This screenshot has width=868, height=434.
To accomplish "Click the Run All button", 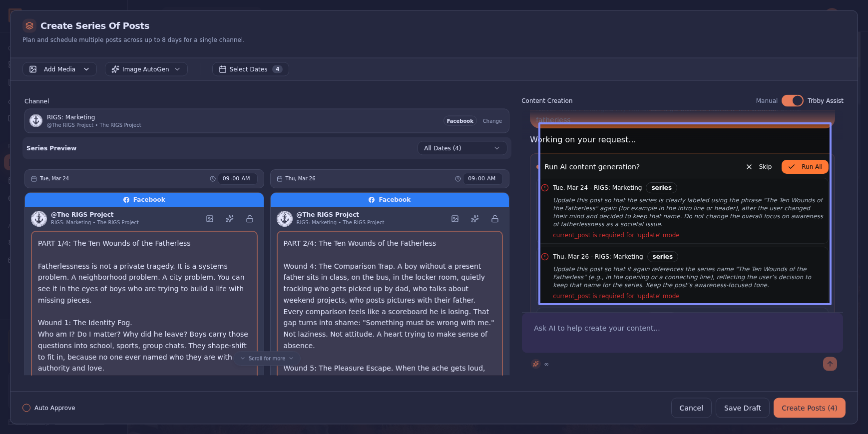I will click(805, 167).
